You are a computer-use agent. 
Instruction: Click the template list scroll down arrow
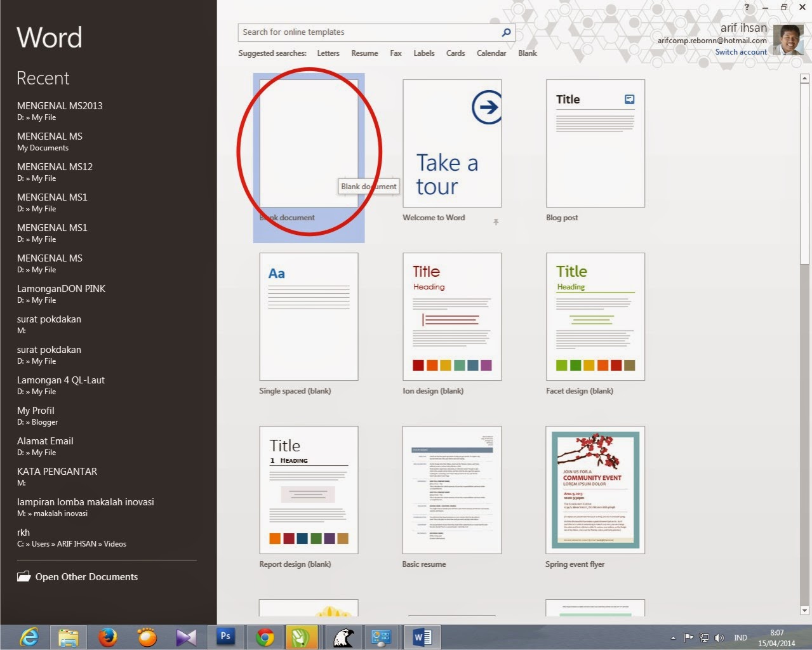pos(805,611)
